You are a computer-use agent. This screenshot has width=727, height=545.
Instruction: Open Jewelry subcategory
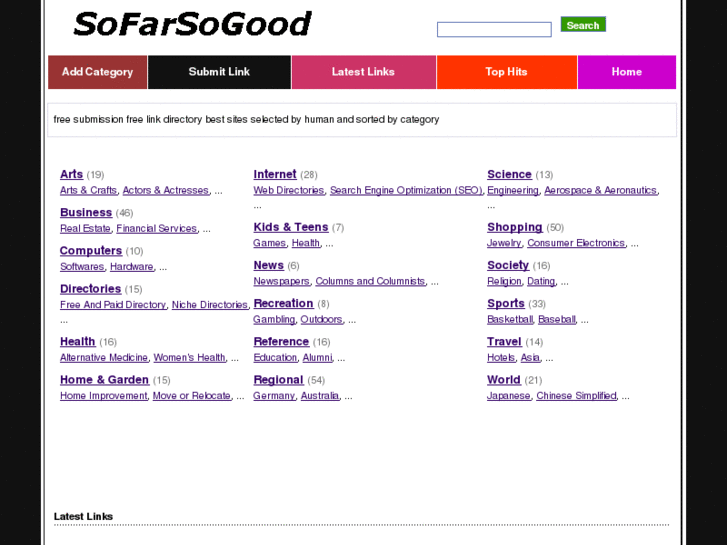pyautogui.click(x=504, y=243)
